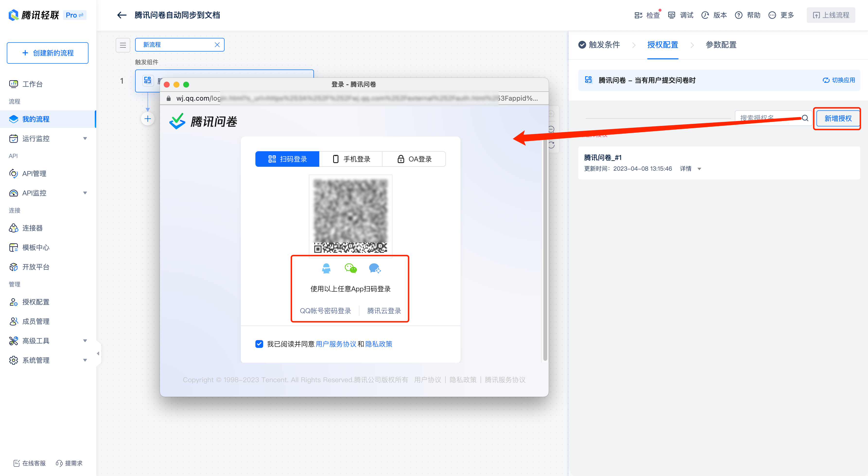This screenshot has height=476, width=868.
Task: Click 切换应用 switch app link
Action: coord(839,80)
